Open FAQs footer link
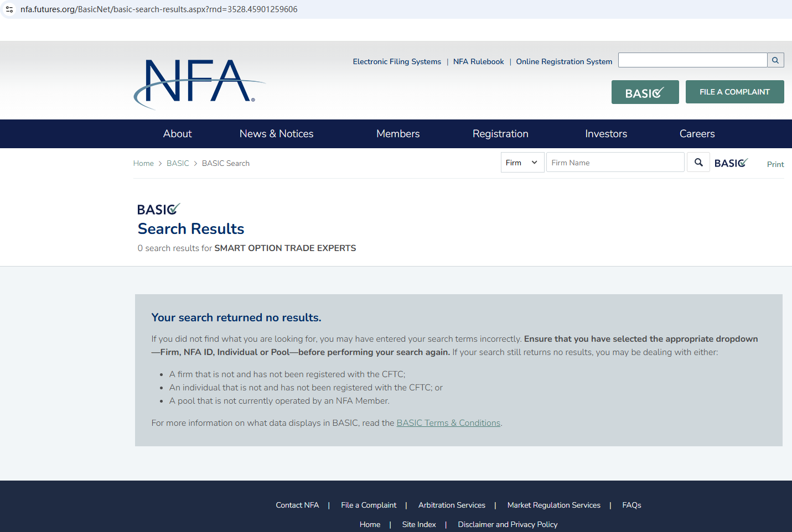Viewport: 792px width, 532px height. [x=631, y=505]
